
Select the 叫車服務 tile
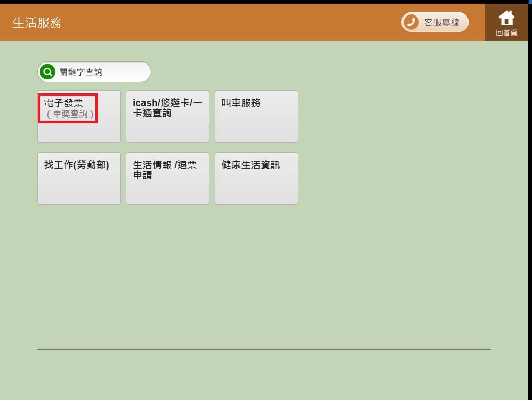pyautogui.click(x=256, y=117)
